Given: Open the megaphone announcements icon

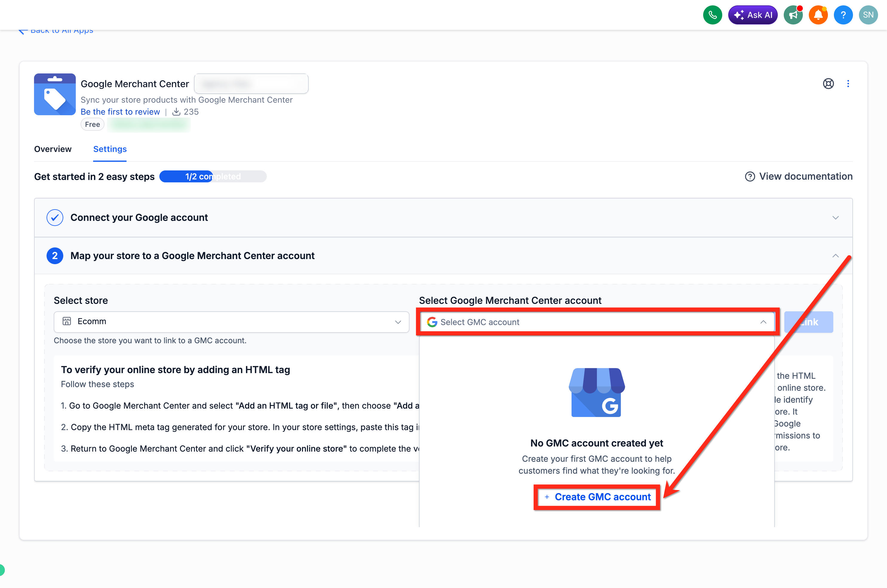Looking at the screenshot, I should click(793, 15).
